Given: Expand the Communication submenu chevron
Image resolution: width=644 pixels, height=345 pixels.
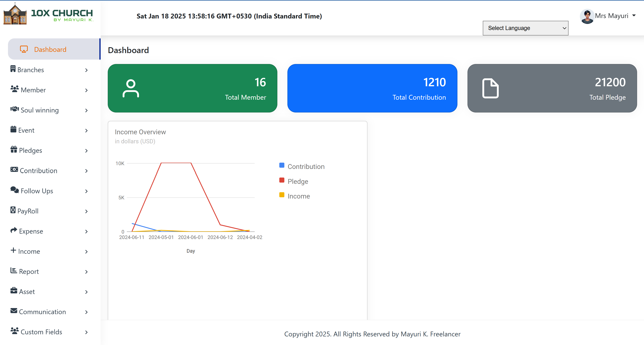Looking at the screenshot, I should [86, 312].
